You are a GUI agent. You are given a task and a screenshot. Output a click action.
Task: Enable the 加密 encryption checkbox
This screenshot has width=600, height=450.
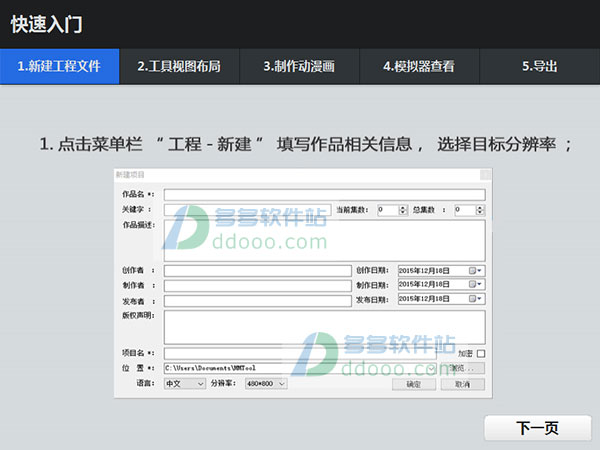[x=481, y=353]
